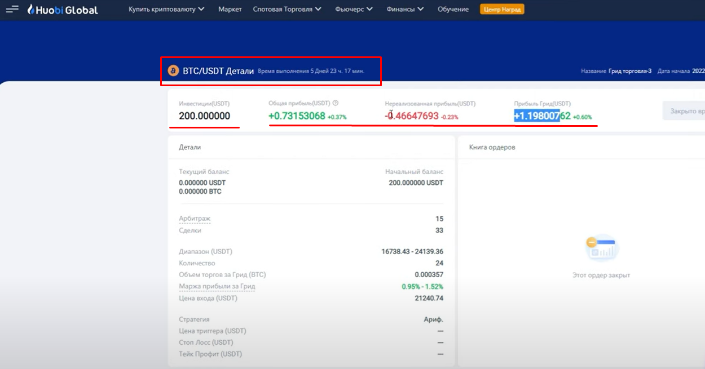Click the Начальный баланс label

(414, 172)
